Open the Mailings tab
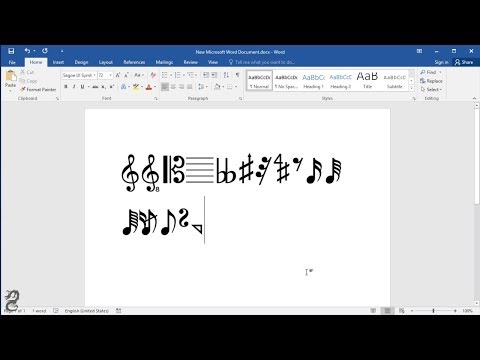 tap(164, 62)
